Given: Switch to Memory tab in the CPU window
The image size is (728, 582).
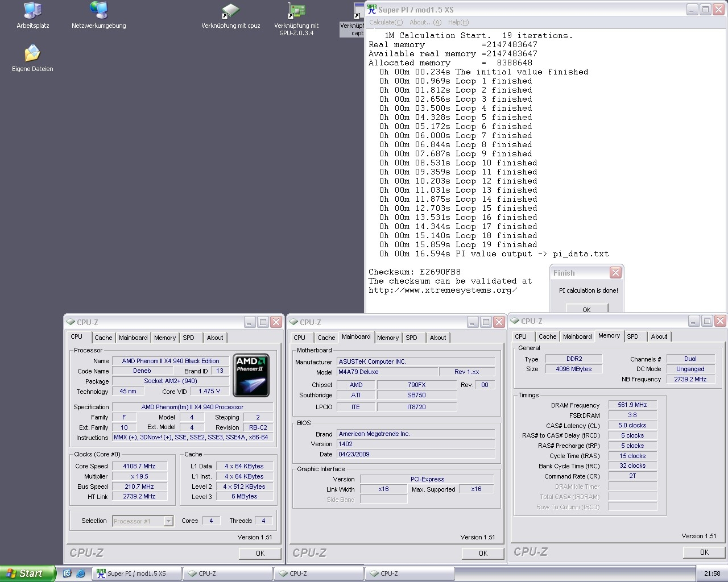Looking at the screenshot, I should 165,338.
